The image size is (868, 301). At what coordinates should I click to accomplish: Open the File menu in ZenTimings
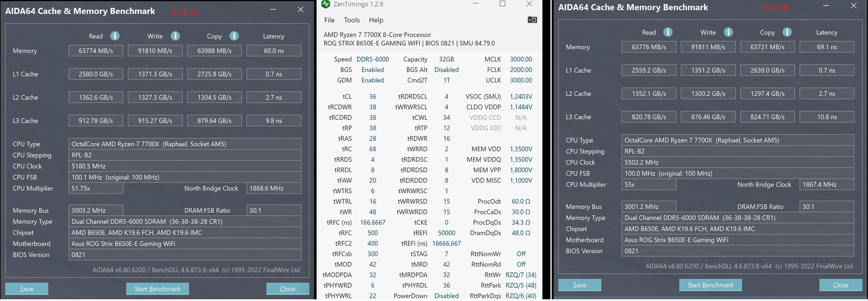[x=329, y=20]
